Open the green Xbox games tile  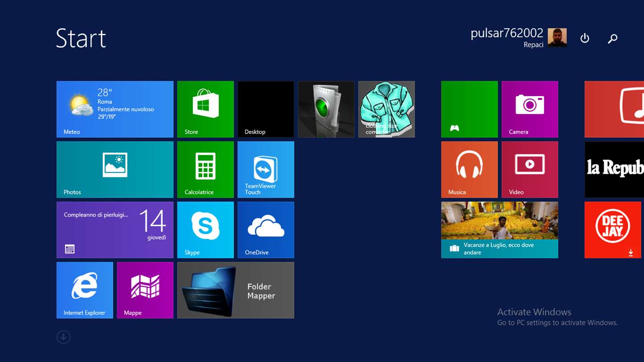[x=469, y=109]
